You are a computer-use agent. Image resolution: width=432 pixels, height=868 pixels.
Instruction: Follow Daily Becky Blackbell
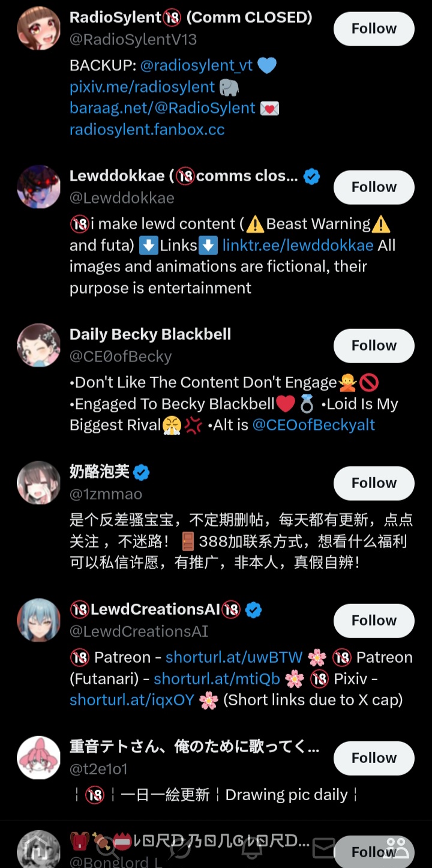(374, 346)
